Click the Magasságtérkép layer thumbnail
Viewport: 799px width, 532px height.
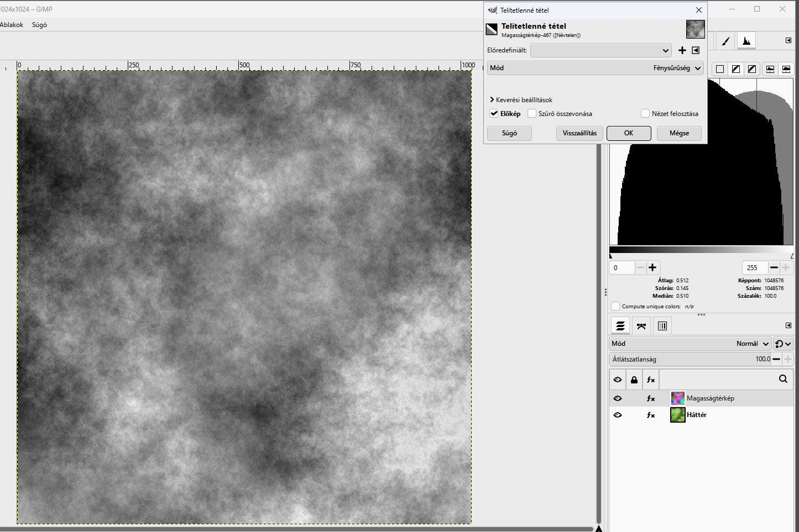click(x=677, y=398)
